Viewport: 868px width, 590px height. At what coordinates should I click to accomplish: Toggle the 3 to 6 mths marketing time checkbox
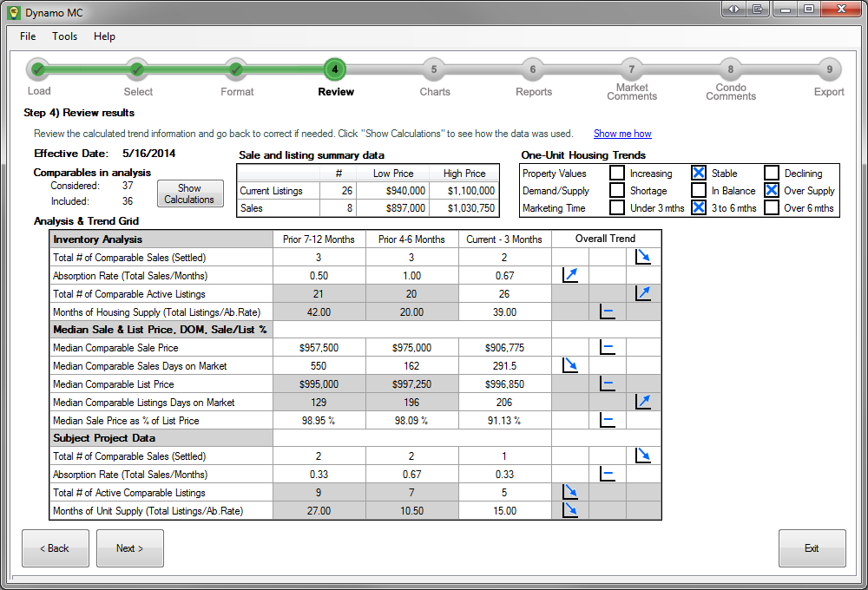click(699, 208)
